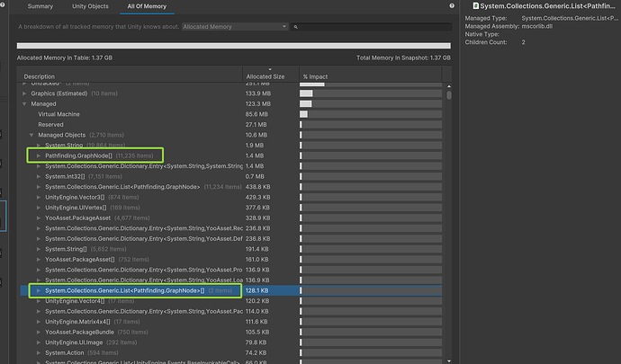This screenshot has width=621, height=364.
Task: Select UnityEngine.Vector4[] row
Action: 229,301
